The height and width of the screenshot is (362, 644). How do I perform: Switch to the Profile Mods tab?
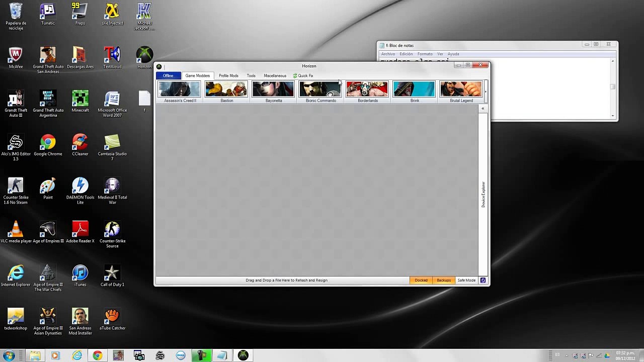[228, 76]
